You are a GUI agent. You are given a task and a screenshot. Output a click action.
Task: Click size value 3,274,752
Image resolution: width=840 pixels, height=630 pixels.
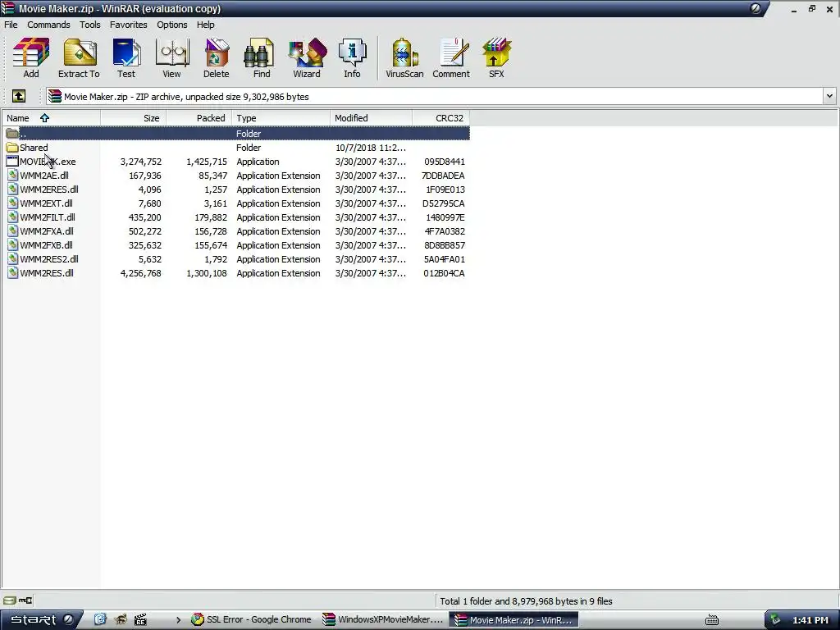tap(141, 162)
